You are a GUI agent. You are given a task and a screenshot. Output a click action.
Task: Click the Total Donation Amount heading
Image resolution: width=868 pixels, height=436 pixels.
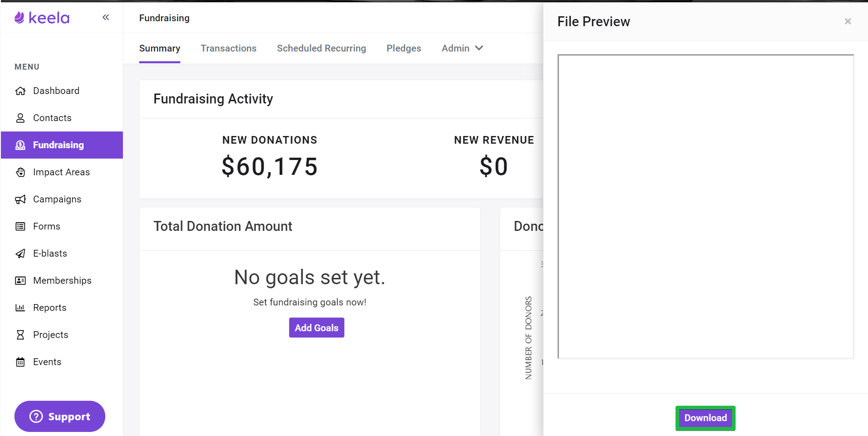(223, 226)
